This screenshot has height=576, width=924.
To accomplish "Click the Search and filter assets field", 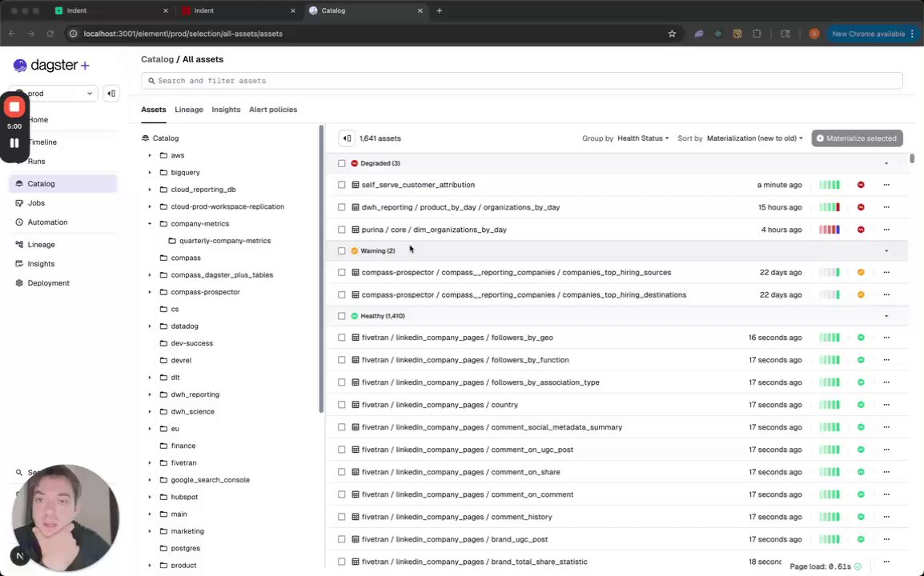I will (521, 81).
